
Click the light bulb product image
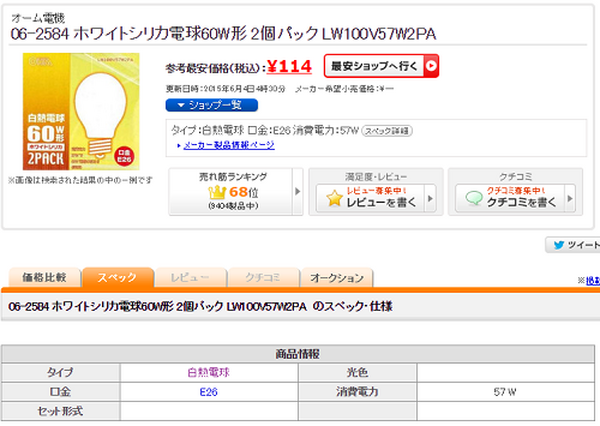(81, 111)
